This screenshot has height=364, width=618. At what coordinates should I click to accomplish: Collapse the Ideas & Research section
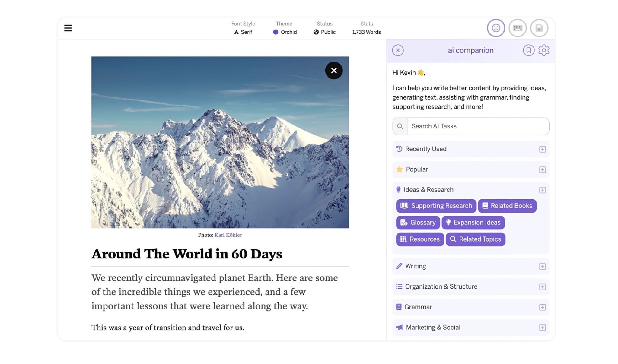[x=542, y=190]
